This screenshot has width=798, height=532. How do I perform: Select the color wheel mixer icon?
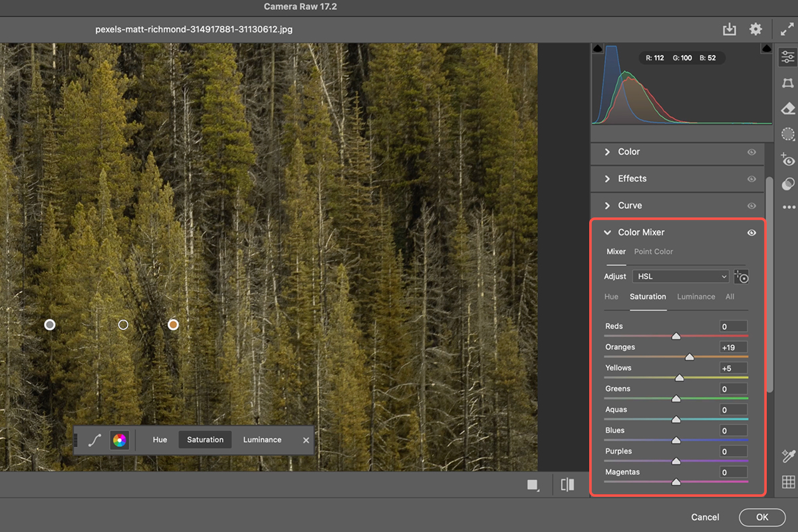pos(119,440)
